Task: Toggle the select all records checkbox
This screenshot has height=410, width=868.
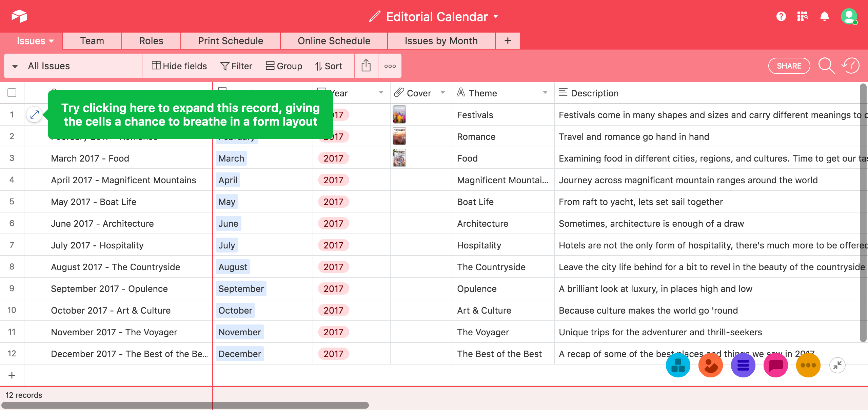Action: tap(12, 93)
